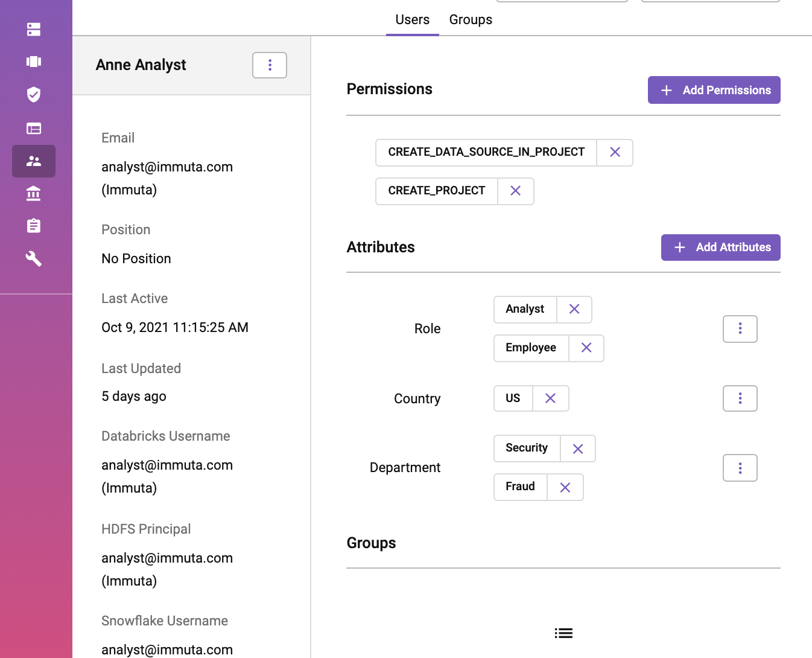
Task: Click the CREATE_DATA_SOURCE_IN_PROJECT label
Action: point(486,152)
